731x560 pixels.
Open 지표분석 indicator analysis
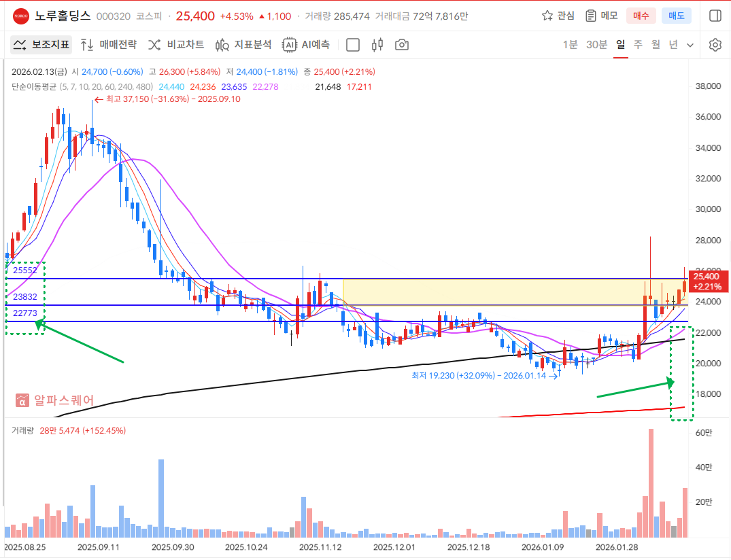tap(243, 45)
